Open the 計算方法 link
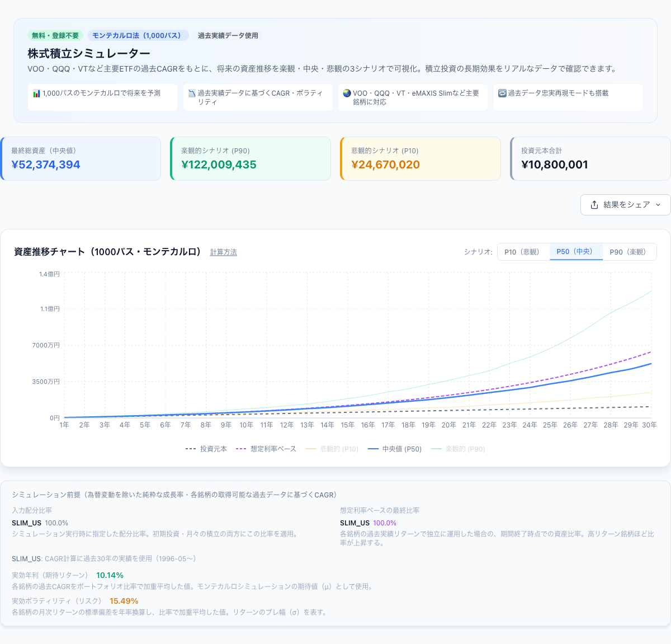Image resolution: width=671 pixels, height=644 pixels. 224,252
